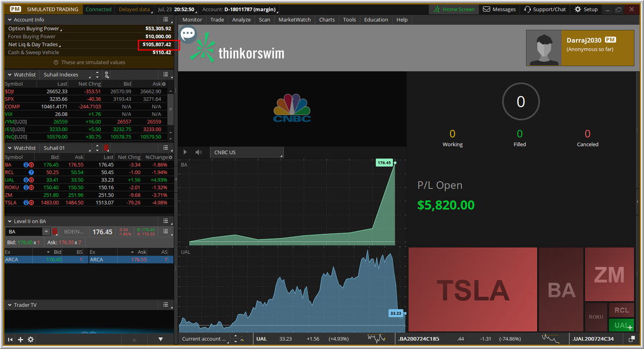The width and height of the screenshot is (644, 349).
Task: Click the red phone icon in the BA row
Action: [x=32, y=165]
